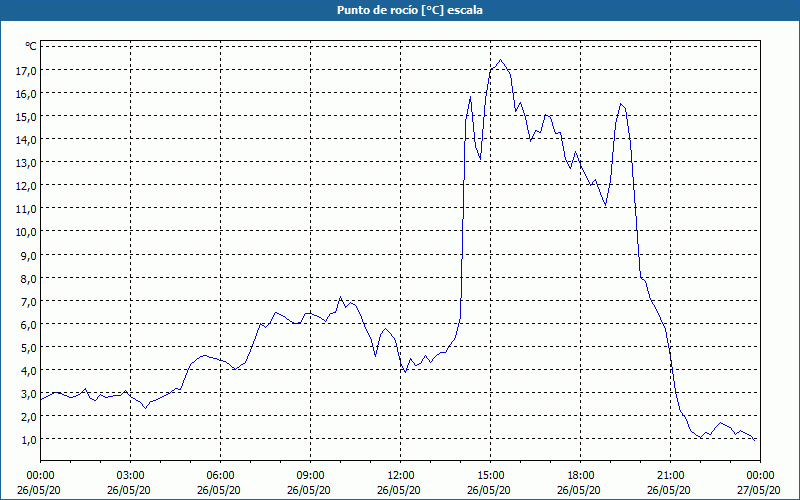Click the 8,0 y-axis value

click(x=29, y=279)
